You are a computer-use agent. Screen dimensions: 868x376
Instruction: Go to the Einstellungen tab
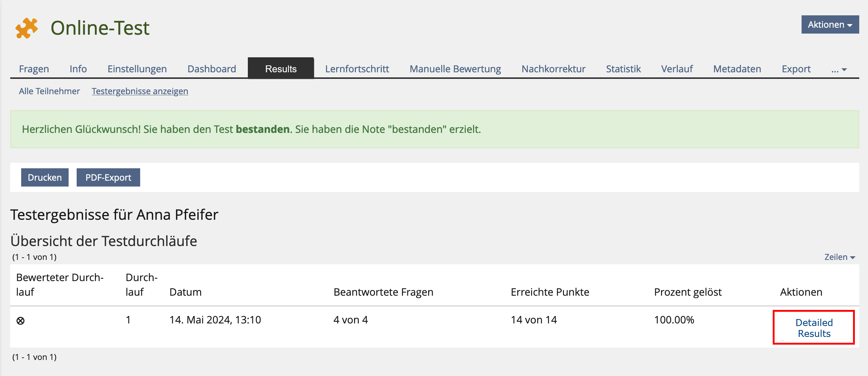coord(137,69)
